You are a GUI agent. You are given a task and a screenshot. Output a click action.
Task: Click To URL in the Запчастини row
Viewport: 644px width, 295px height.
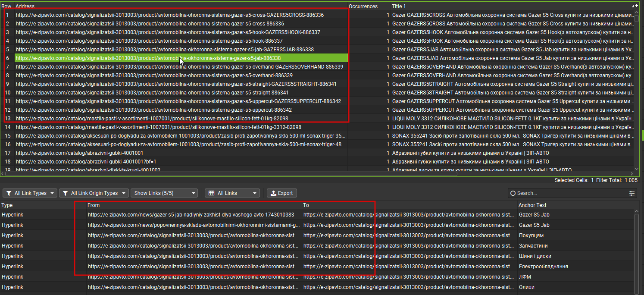click(409, 245)
